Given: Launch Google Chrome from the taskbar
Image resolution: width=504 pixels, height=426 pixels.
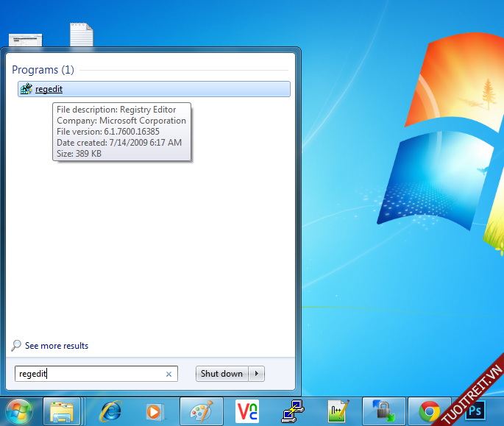Looking at the screenshot, I should click(x=430, y=411).
